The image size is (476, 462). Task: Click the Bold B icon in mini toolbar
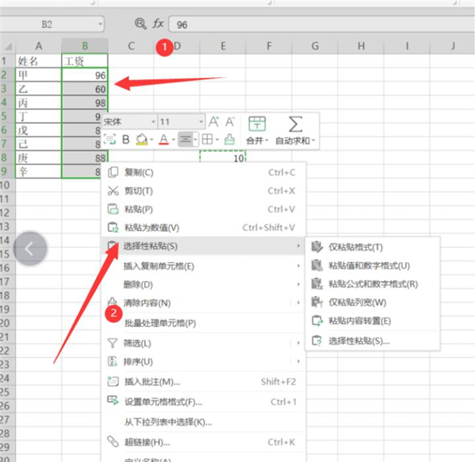pos(125,140)
